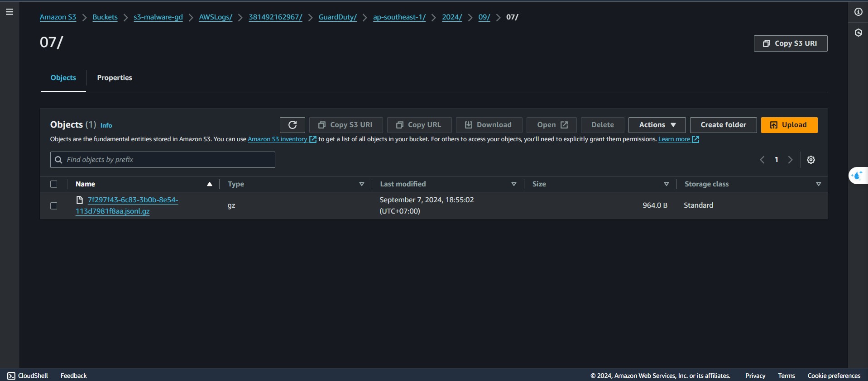
Task: Toggle the select-all objects checkbox
Action: [54, 184]
